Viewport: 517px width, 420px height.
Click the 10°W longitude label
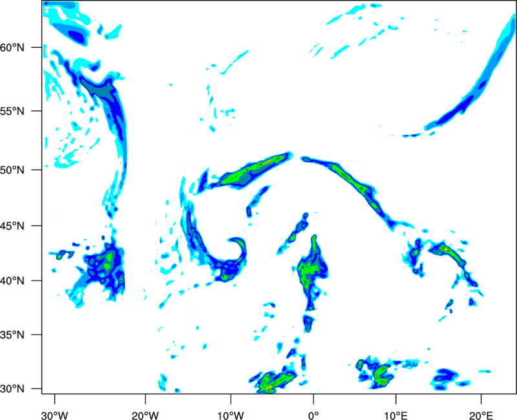pos(231,415)
